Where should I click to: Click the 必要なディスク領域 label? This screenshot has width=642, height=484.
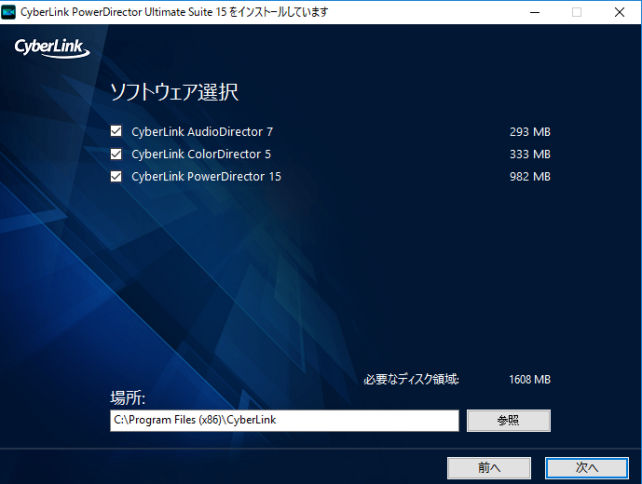click(x=411, y=380)
